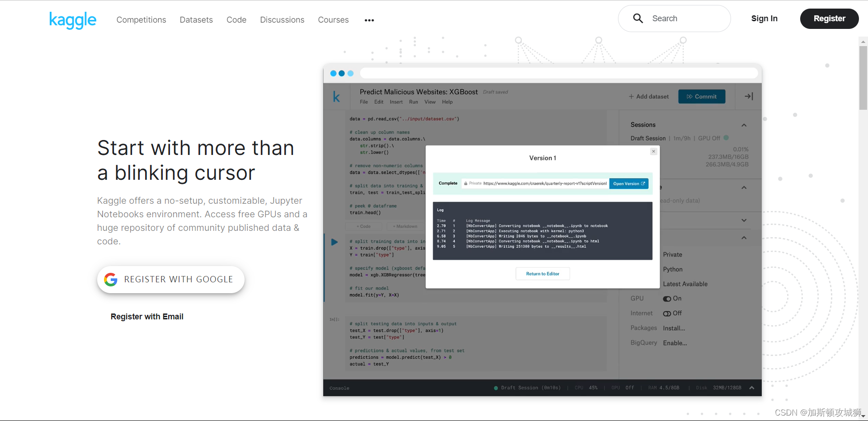Click the Python language value
This screenshot has height=421, width=868.
coord(673,270)
